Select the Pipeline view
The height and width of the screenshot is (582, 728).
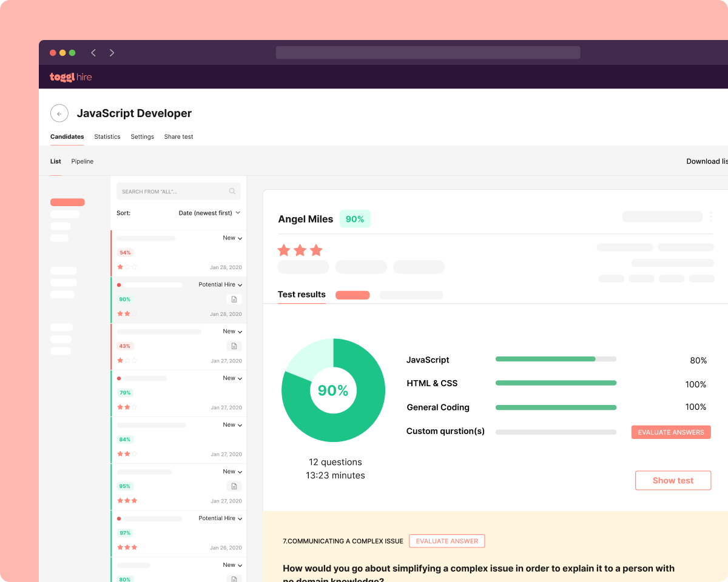(x=83, y=161)
